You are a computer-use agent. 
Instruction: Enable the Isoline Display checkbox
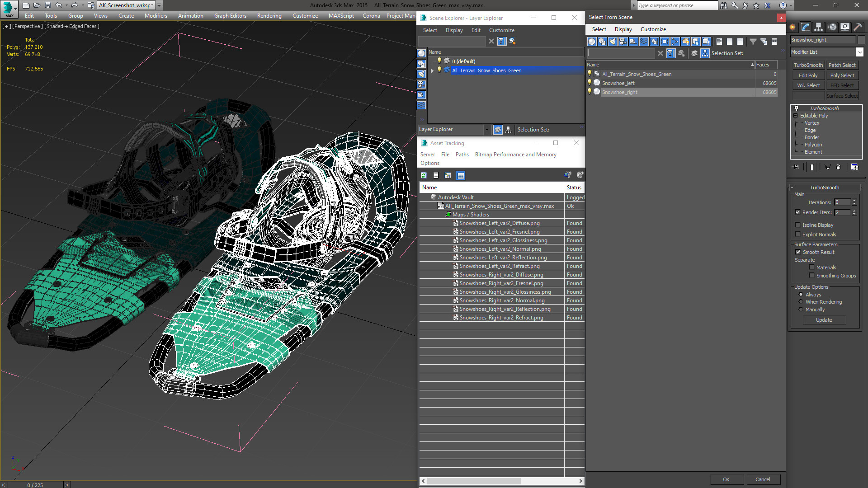pos(797,225)
